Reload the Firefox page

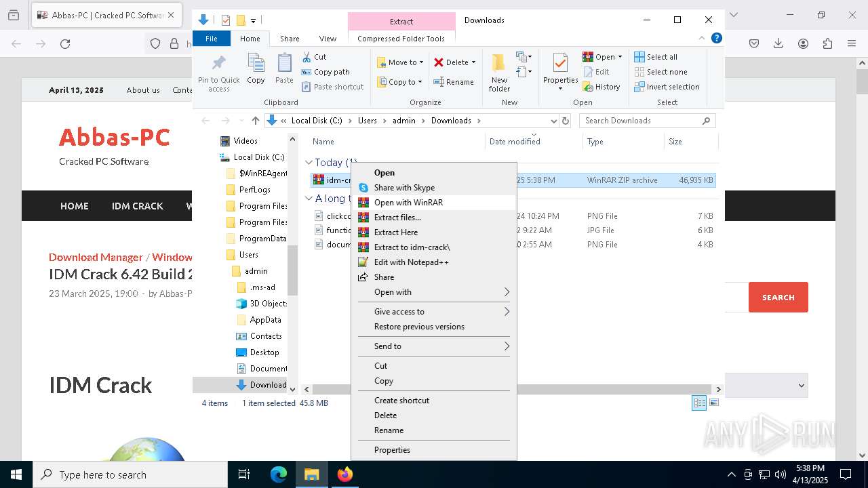(x=65, y=44)
